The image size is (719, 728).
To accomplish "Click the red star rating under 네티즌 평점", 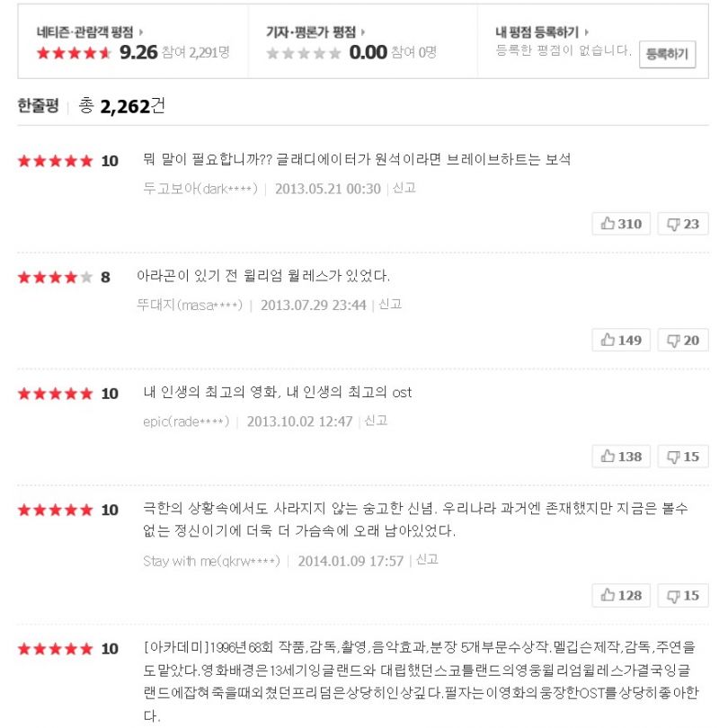I will click(x=74, y=52).
